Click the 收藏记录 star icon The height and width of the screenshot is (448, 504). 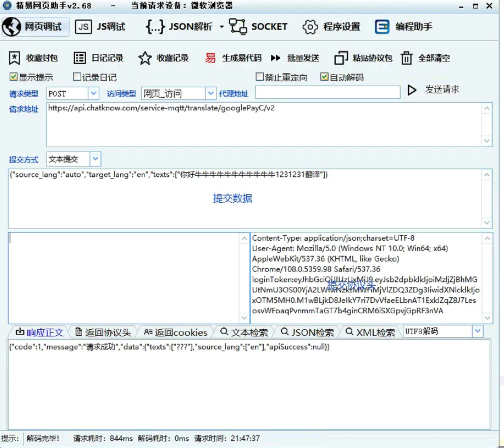(145, 58)
